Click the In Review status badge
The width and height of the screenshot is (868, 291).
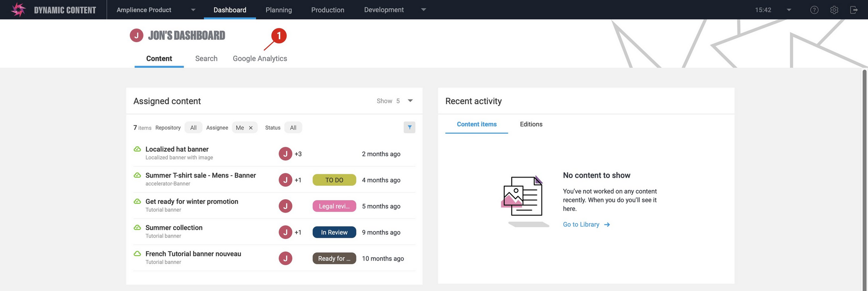tap(334, 232)
